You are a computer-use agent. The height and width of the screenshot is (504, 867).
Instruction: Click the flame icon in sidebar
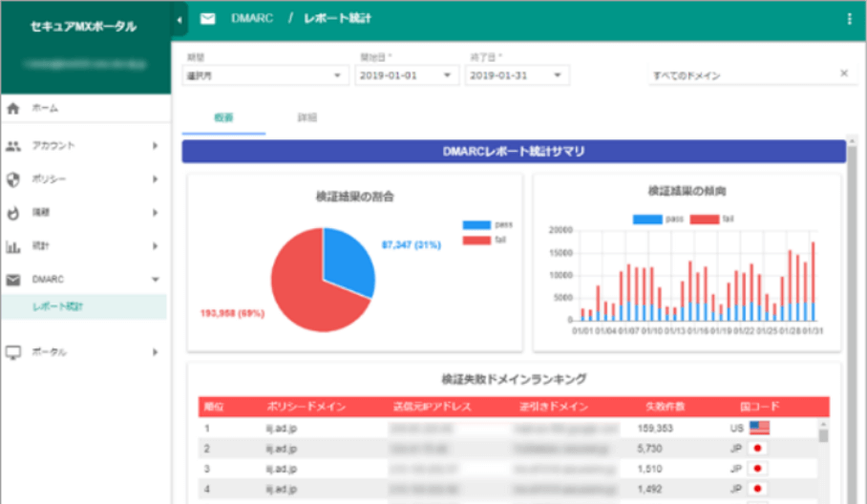pyautogui.click(x=13, y=212)
